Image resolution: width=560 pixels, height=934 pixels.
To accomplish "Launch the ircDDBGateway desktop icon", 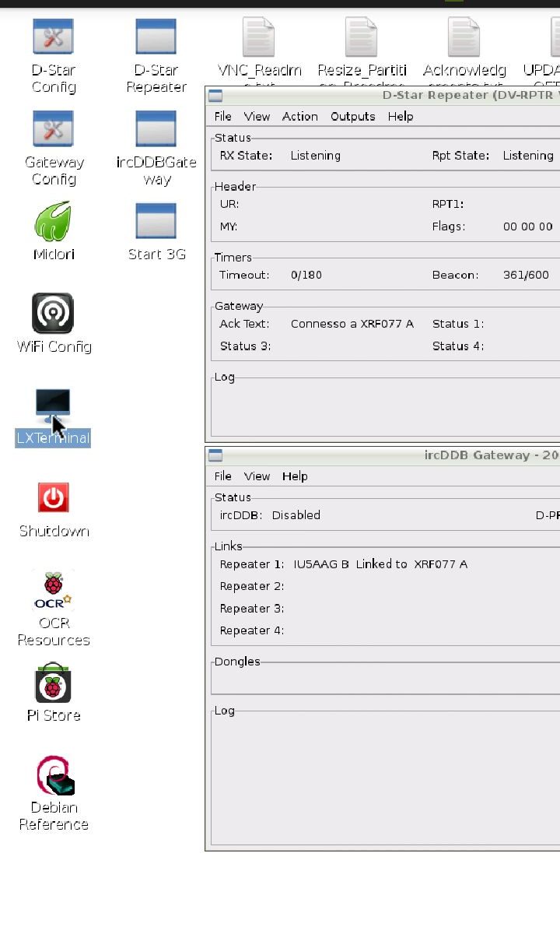I will tap(156, 128).
